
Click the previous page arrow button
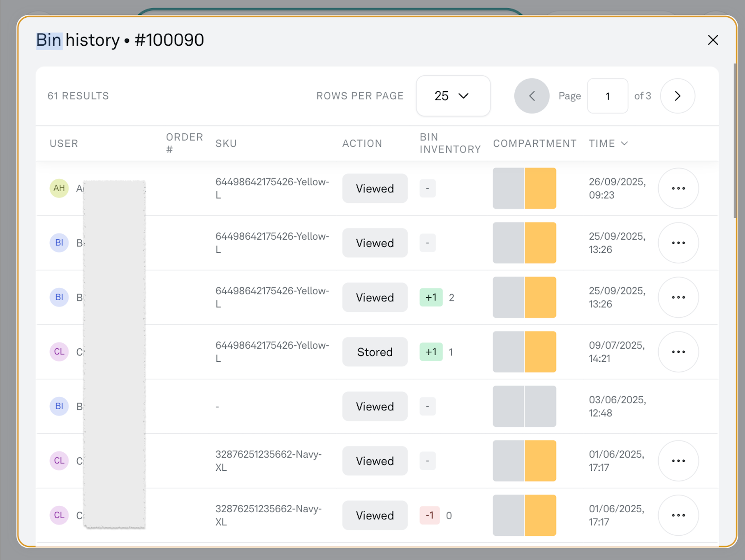coord(531,96)
